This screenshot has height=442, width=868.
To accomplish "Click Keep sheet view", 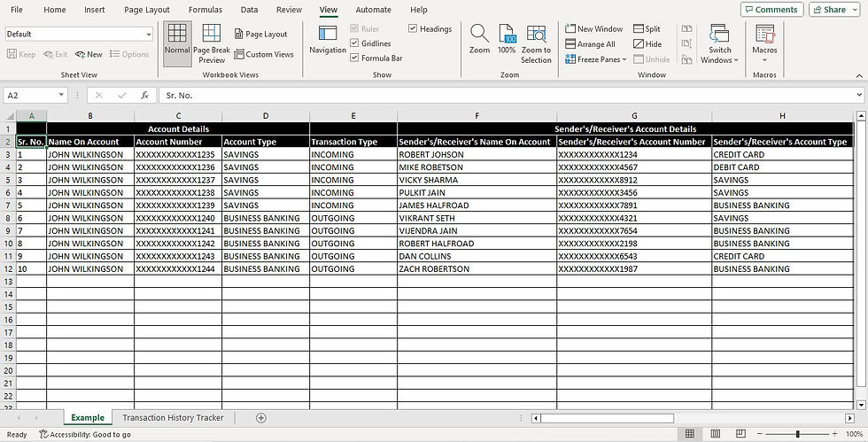I will coord(21,54).
